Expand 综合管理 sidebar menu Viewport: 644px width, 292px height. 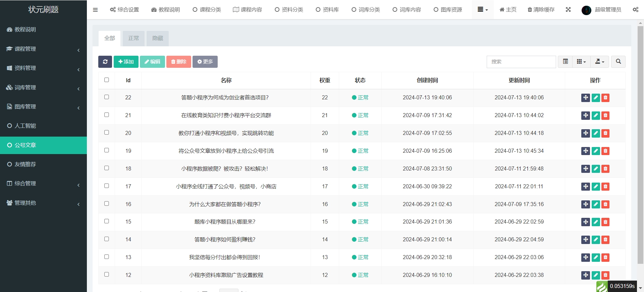pyautogui.click(x=43, y=184)
